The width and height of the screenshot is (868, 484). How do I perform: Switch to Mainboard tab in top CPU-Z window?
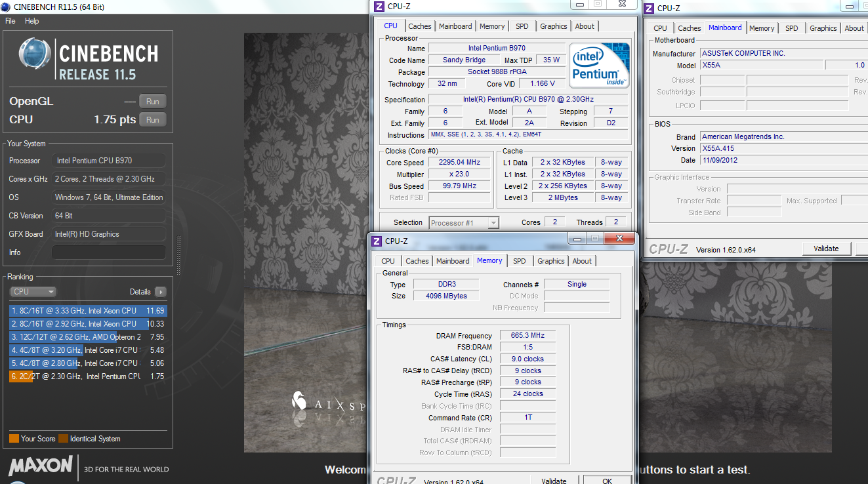[x=455, y=26]
